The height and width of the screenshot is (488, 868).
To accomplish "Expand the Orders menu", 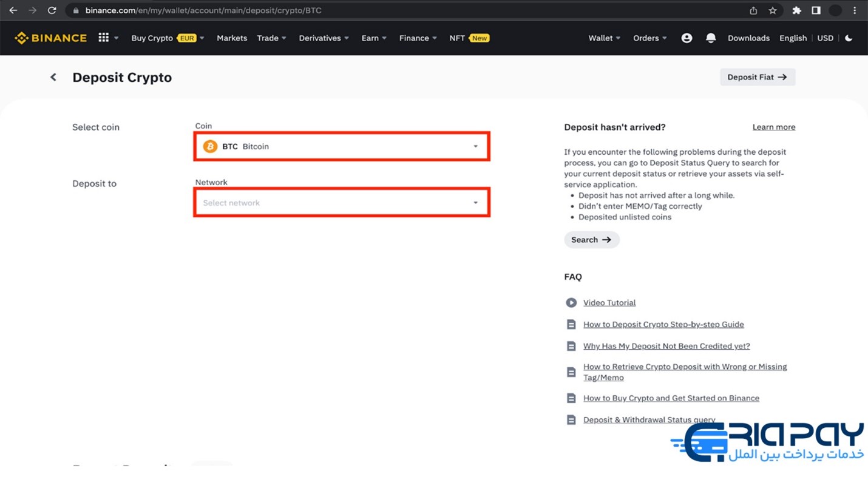I will 650,38.
